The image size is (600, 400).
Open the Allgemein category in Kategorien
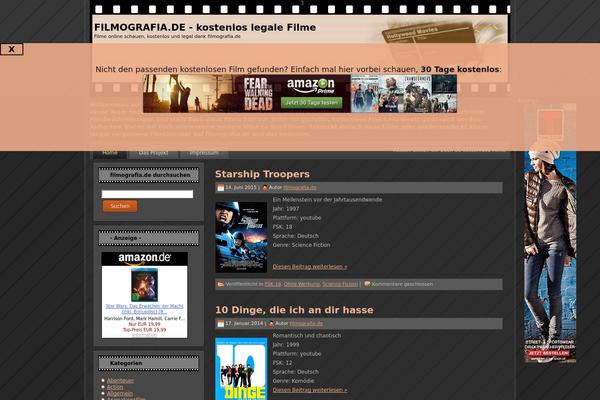(x=120, y=393)
